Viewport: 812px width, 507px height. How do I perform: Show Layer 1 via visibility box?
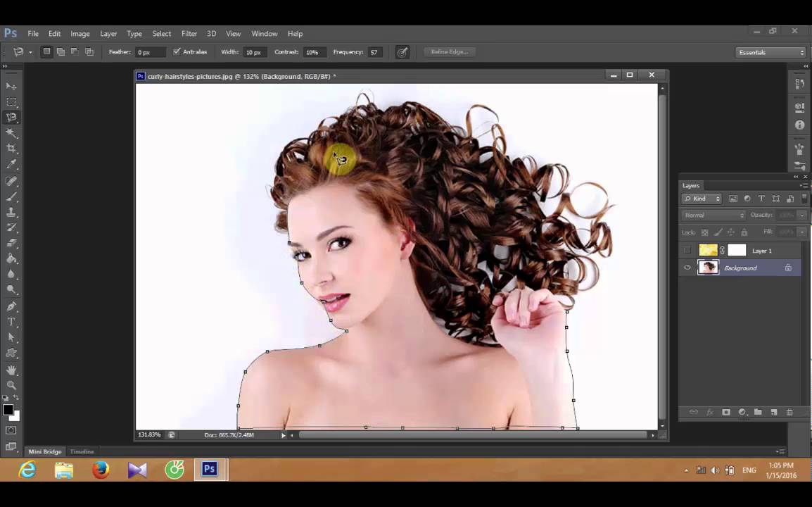(x=687, y=251)
